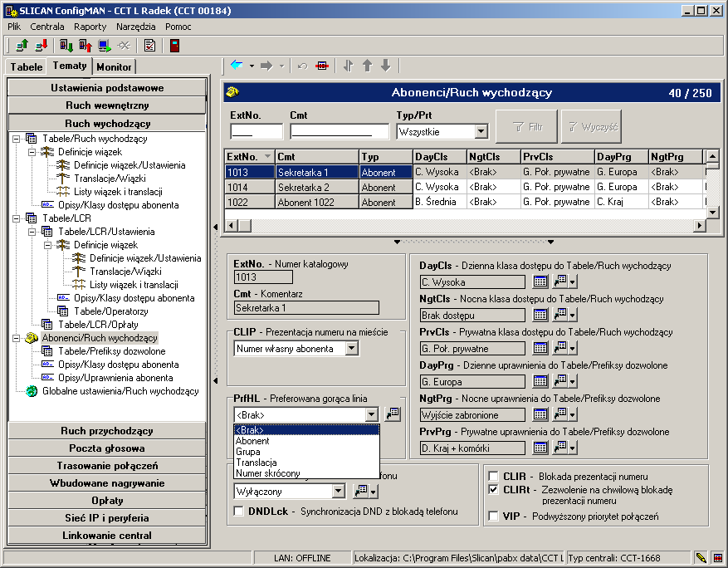Select Tabele/Operatorzy in the tree

click(x=111, y=311)
